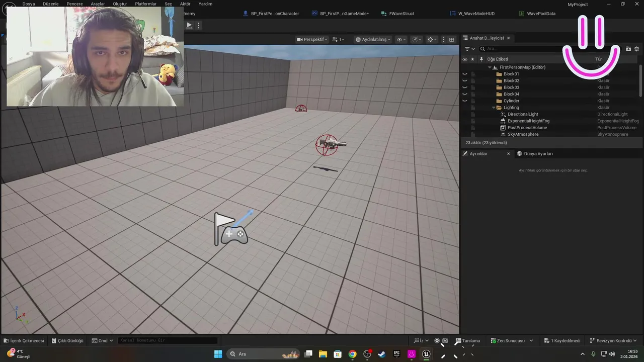This screenshot has height=362, width=644.
Task: Toggle visibility of Cylinder folder
Action: (x=465, y=101)
